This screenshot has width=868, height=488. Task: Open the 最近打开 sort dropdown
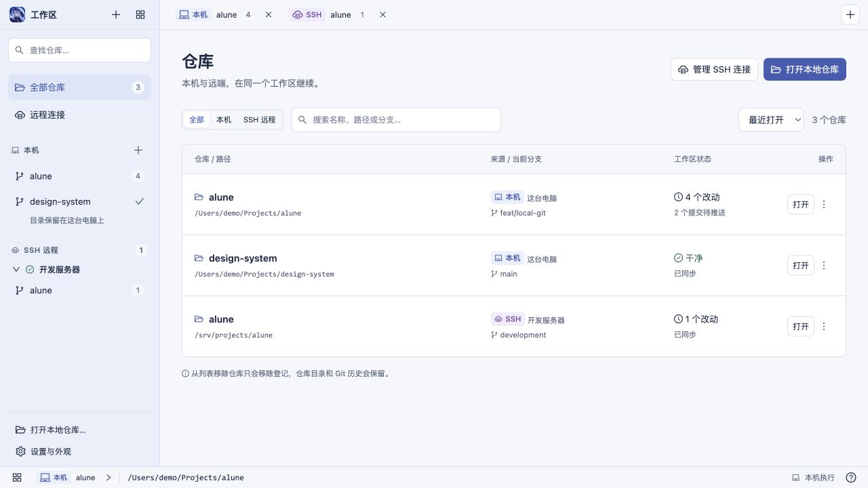coord(771,119)
